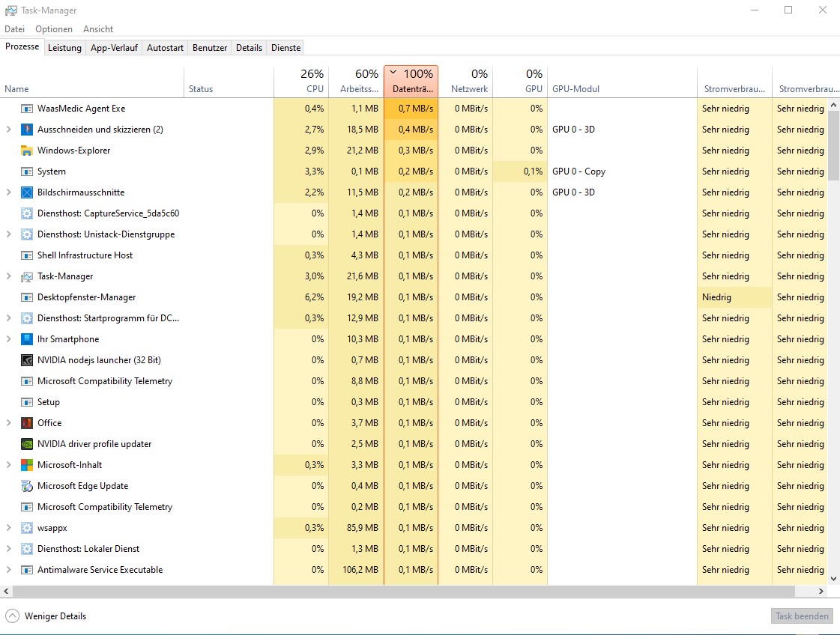Click the Bildschirmausschnitte app icon

coord(27,192)
